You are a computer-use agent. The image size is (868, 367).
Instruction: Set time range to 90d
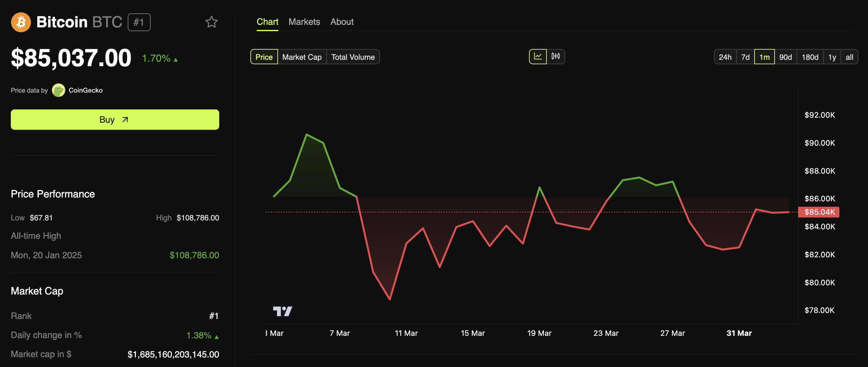tap(785, 57)
